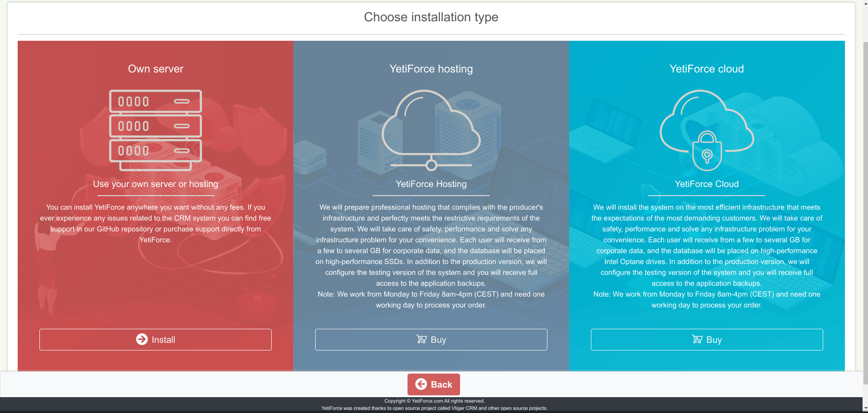Click the YetiForce.com copyright notice in footer
Screen dimensions: 868x413
coord(434,401)
